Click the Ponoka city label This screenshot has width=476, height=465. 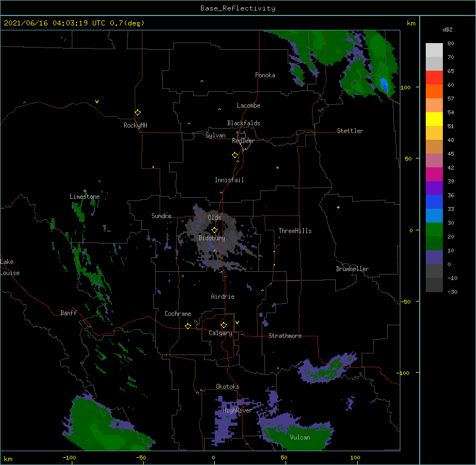(x=265, y=75)
